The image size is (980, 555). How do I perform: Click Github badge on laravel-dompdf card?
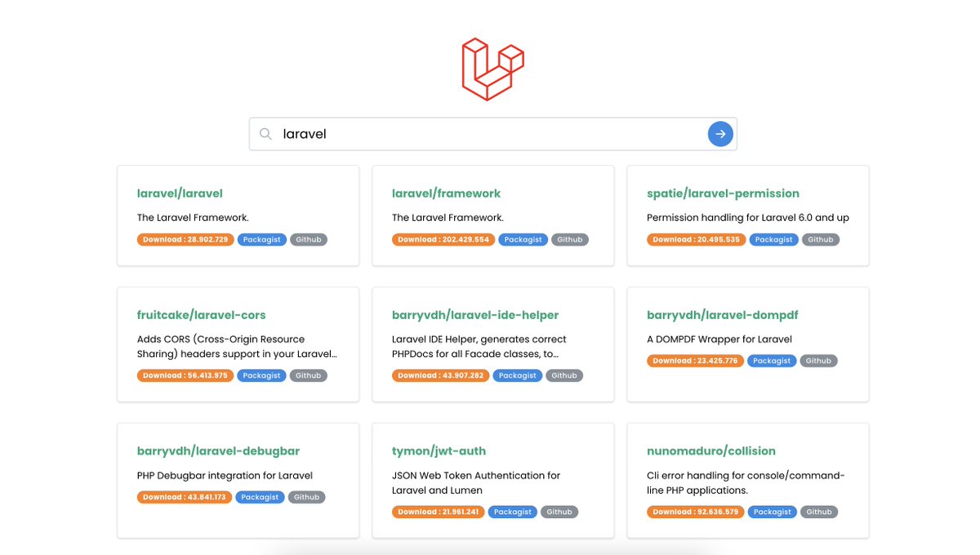[818, 360]
